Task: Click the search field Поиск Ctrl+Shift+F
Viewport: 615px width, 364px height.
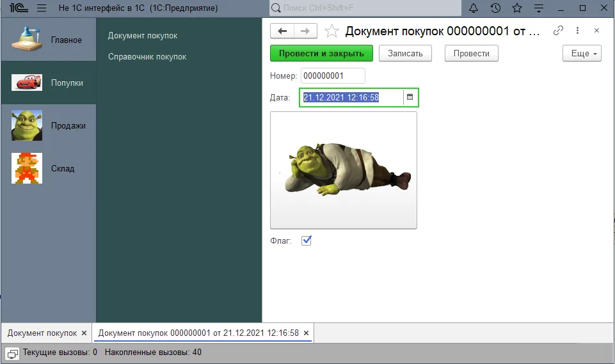Action: click(x=365, y=8)
